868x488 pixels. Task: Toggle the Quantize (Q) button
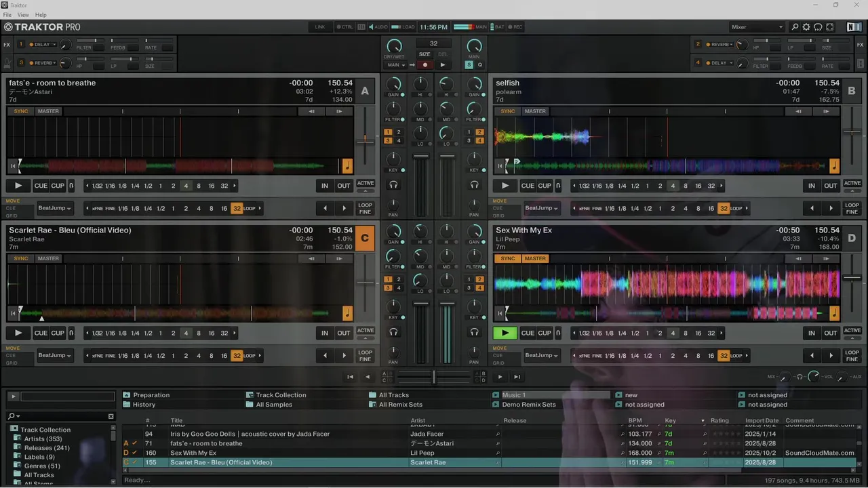pyautogui.click(x=479, y=65)
